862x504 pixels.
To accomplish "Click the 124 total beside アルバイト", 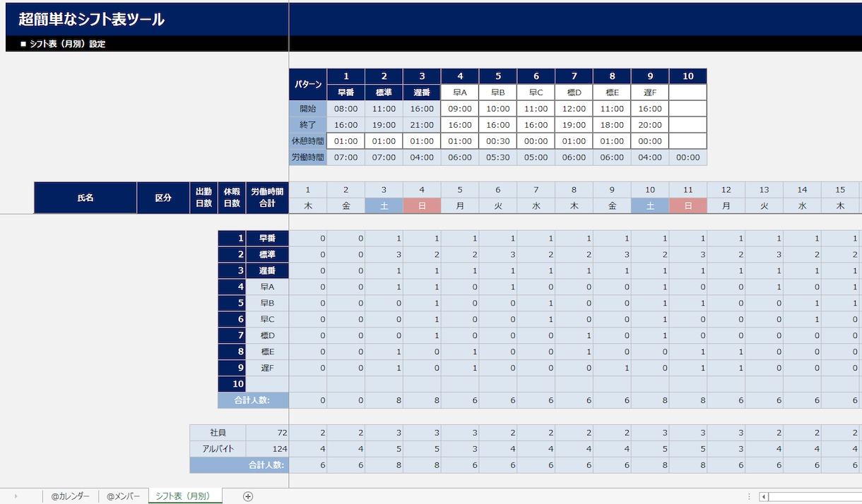I will [267, 448].
